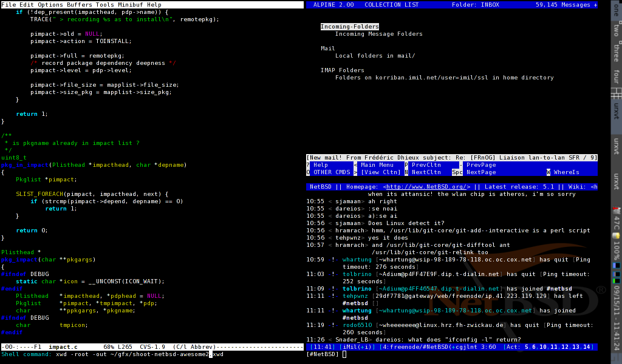Expand the Mail local folders collection
The height and width of the screenshot is (364, 622).
click(x=328, y=49)
